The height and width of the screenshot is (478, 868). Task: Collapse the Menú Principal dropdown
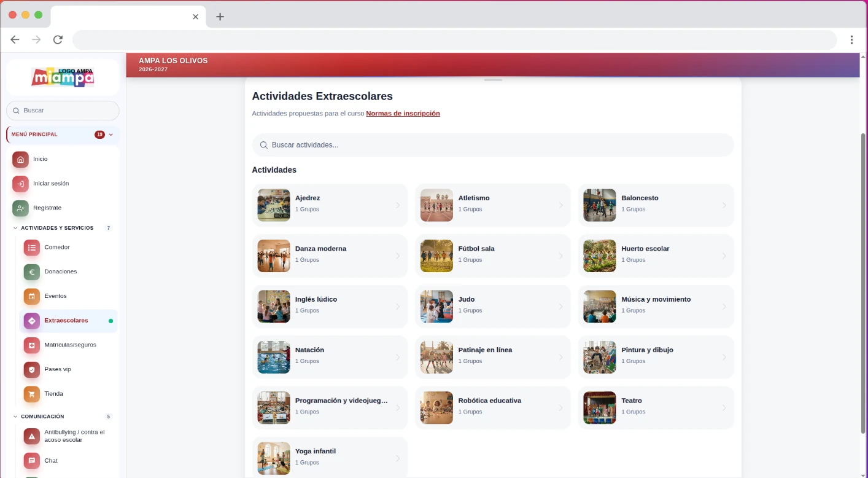point(111,135)
